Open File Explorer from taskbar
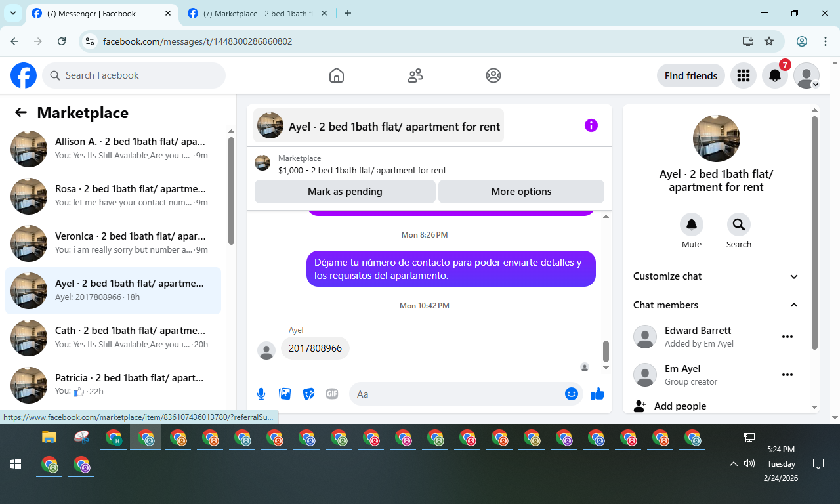840x504 pixels. tap(49, 438)
